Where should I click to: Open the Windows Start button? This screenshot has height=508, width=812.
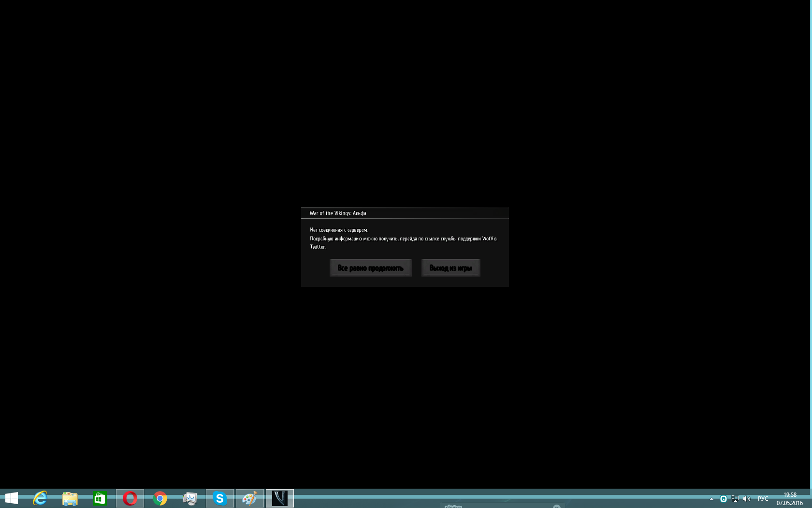pos(12,498)
